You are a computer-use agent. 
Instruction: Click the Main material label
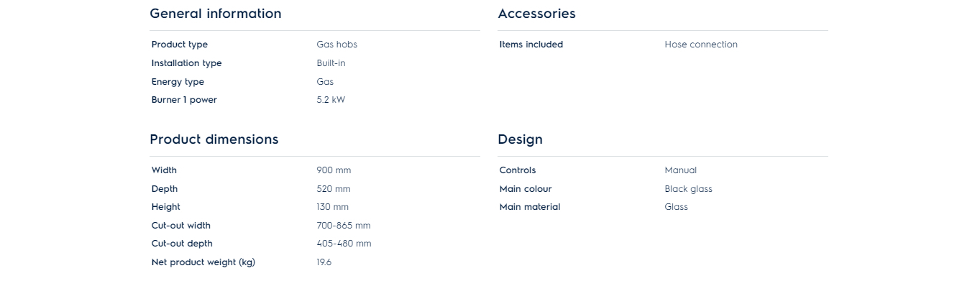click(529, 207)
